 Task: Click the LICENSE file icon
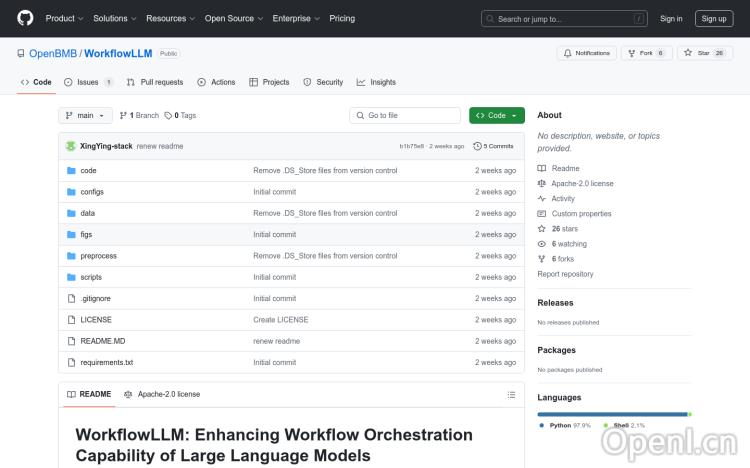71,320
